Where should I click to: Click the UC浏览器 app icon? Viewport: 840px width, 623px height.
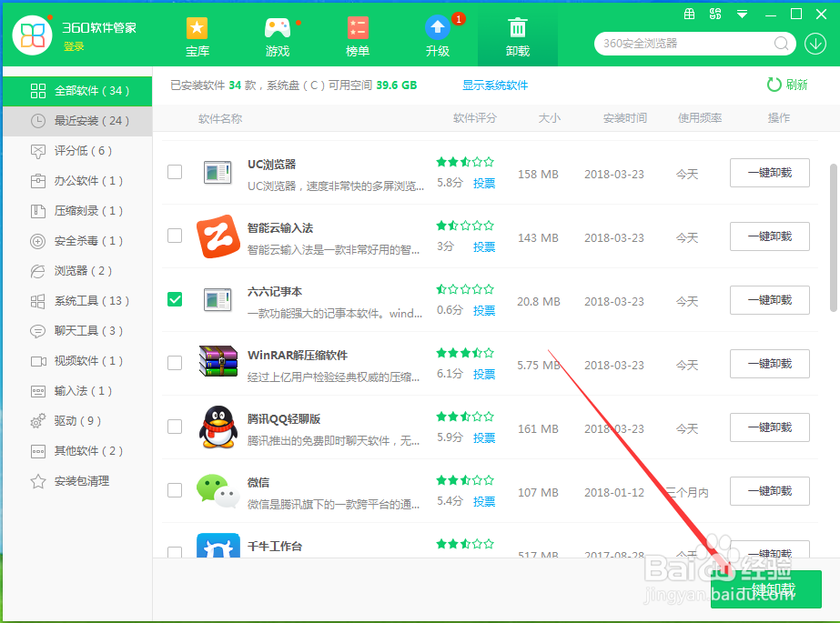click(x=218, y=172)
